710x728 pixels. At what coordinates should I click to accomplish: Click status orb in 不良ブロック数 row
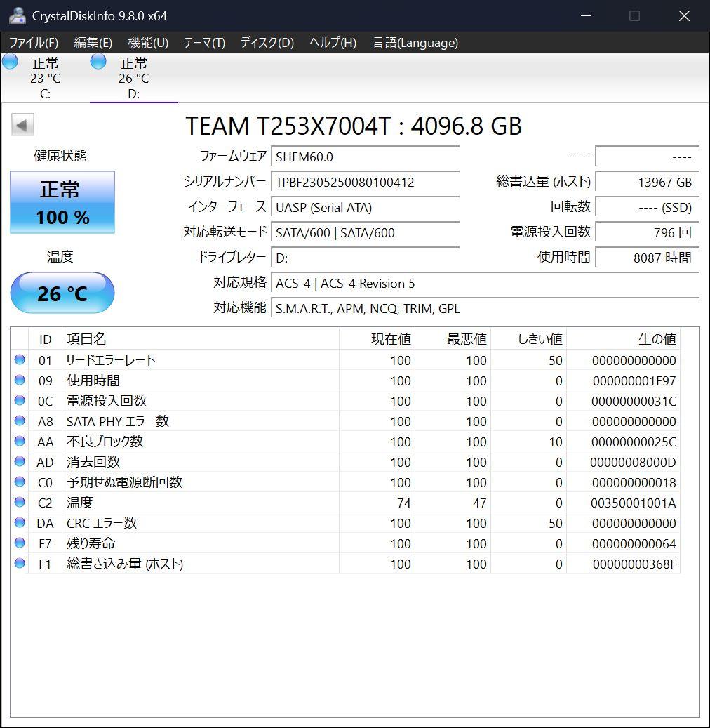pyautogui.click(x=20, y=441)
